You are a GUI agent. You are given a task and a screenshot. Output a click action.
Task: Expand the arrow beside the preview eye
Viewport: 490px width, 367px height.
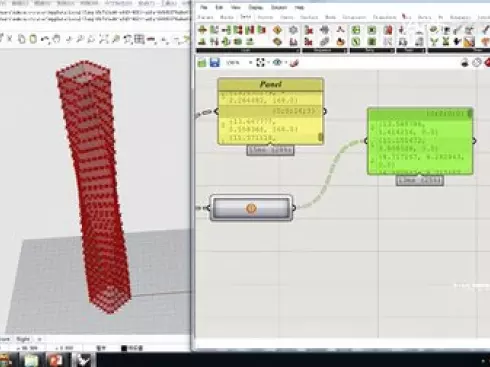[286, 63]
